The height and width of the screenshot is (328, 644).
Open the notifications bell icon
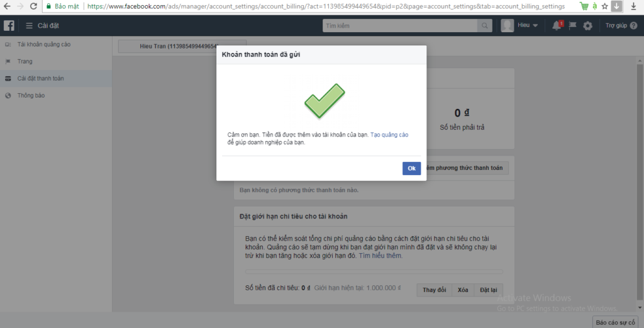tap(557, 25)
